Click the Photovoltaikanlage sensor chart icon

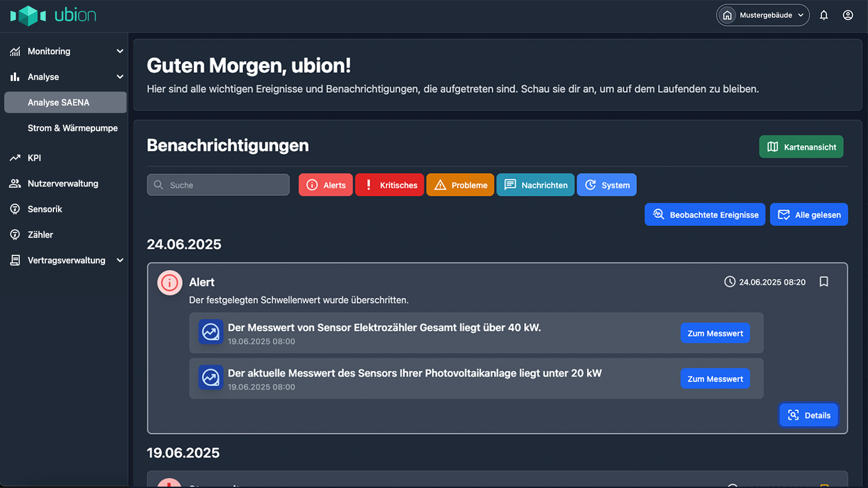click(211, 378)
